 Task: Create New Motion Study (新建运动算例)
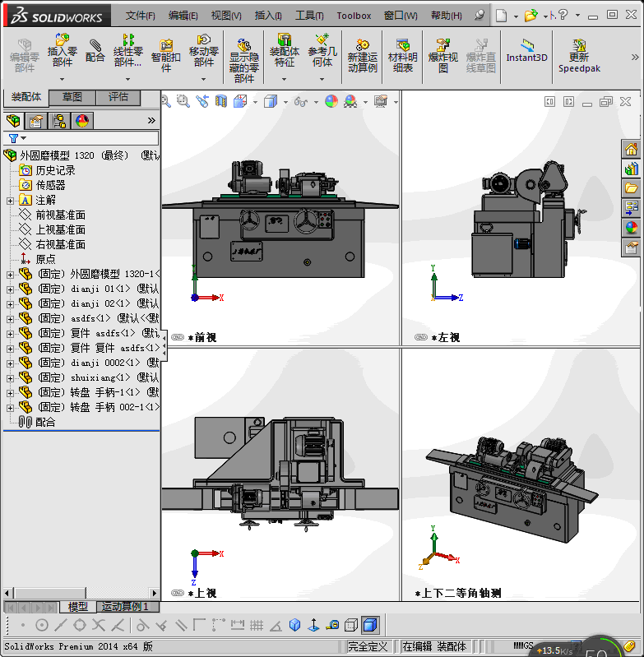click(x=363, y=55)
